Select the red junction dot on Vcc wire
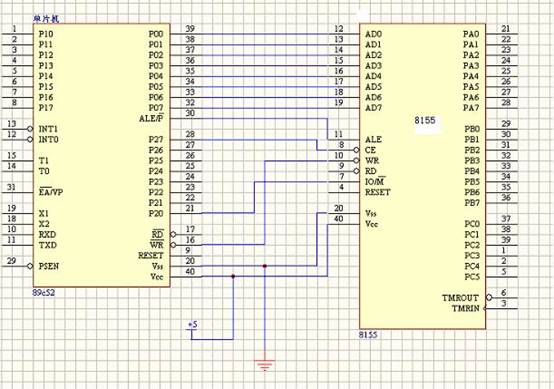The width and height of the screenshot is (554, 389). tap(233, 276)
